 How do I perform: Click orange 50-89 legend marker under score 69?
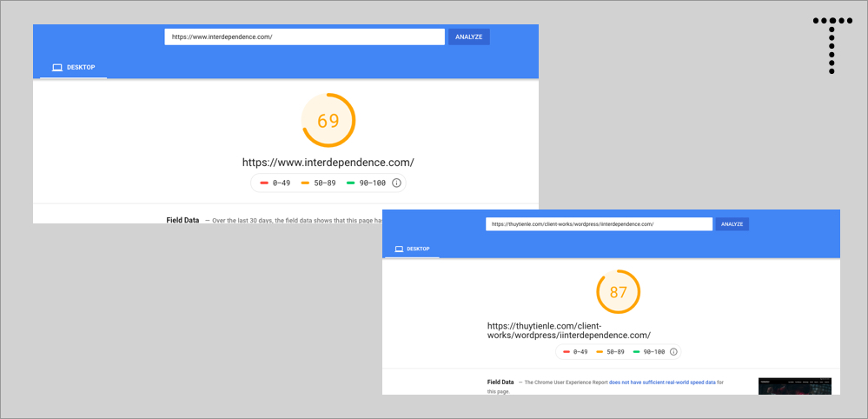tap(305, 183)
